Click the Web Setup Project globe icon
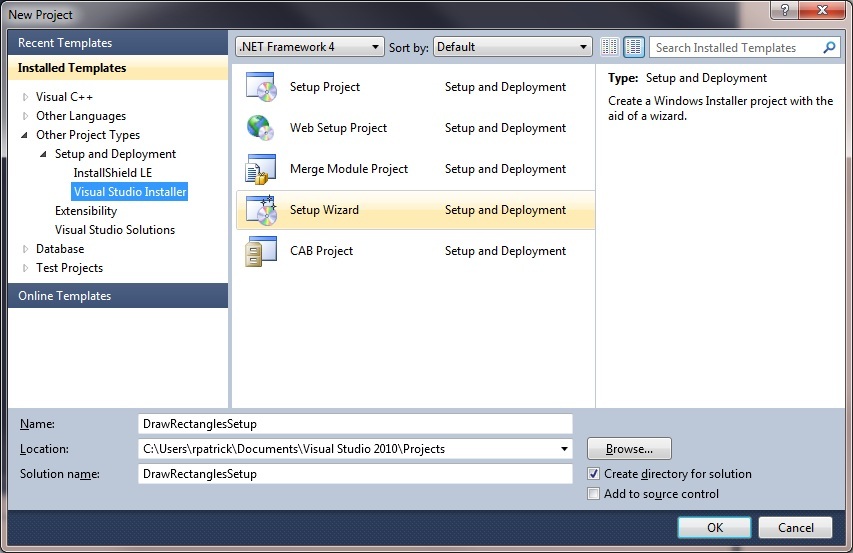This screenshot has width=853, height=553. 260,129
